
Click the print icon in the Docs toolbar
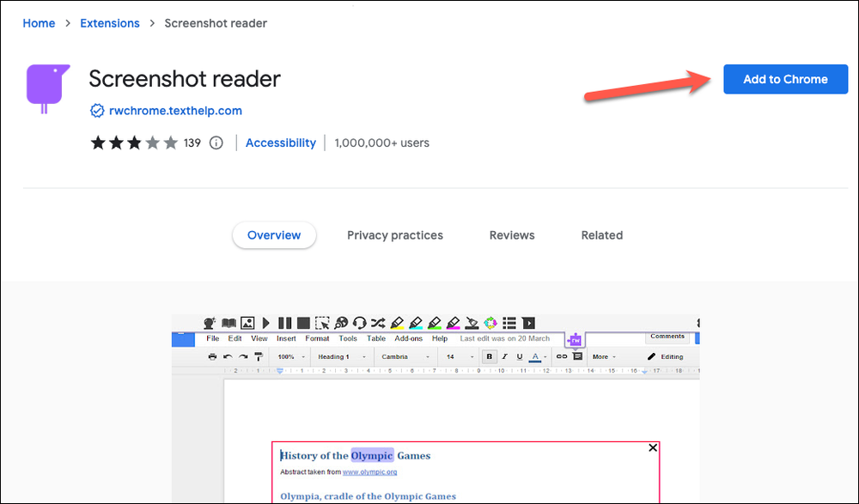211,356
